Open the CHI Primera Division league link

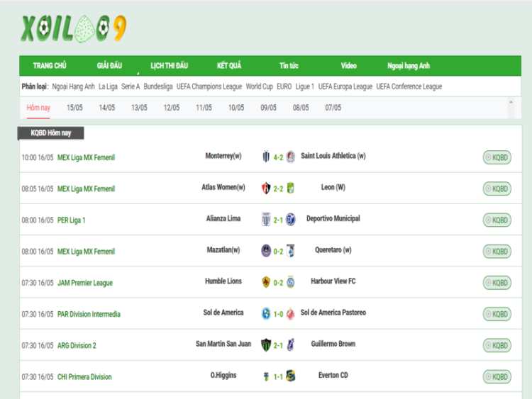84,377
